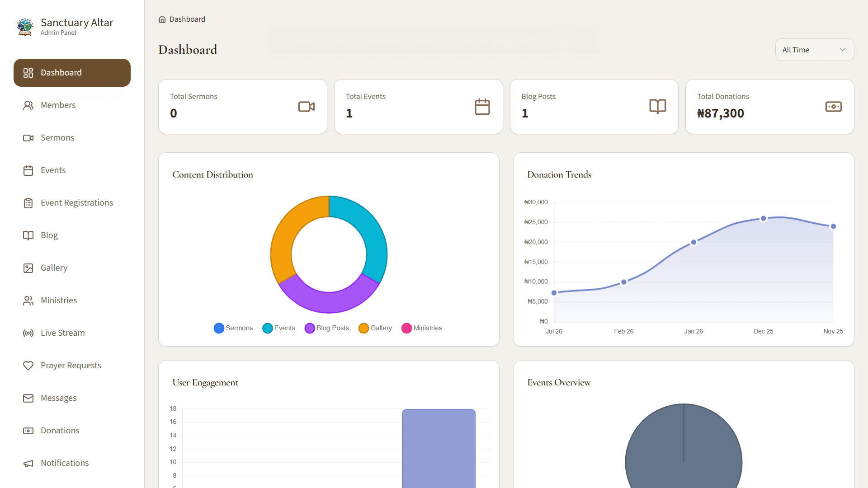The width and height of the screenshot is (868, 488).
Task: Toggle Gallery legend item
Action: tap(375, 328)
